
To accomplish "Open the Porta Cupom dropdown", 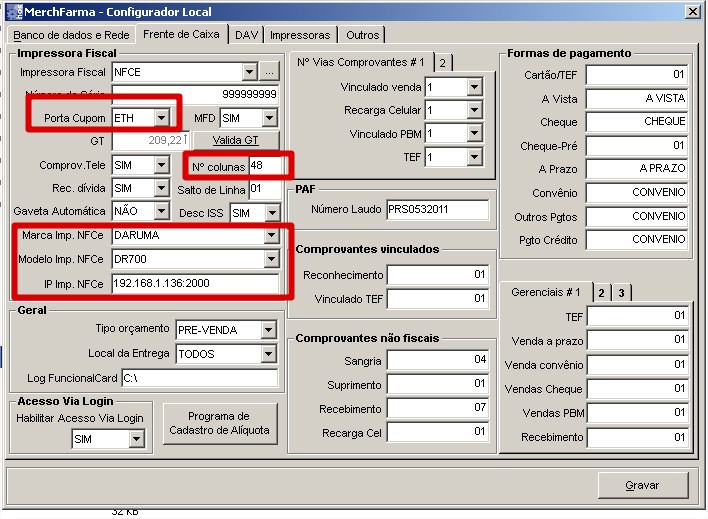I will coord(161,118).
